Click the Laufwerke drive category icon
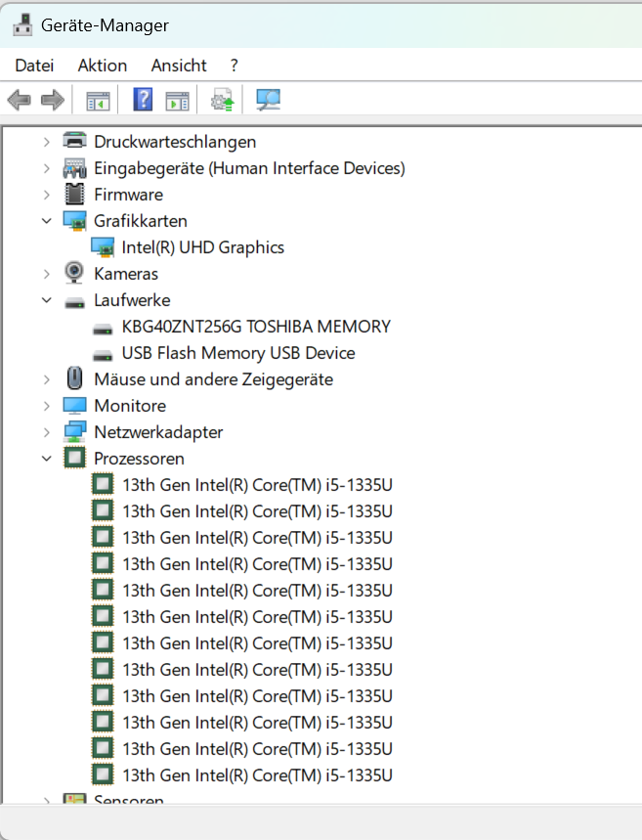Viewport: 642px width, 840px height. [x=74, y=303]
